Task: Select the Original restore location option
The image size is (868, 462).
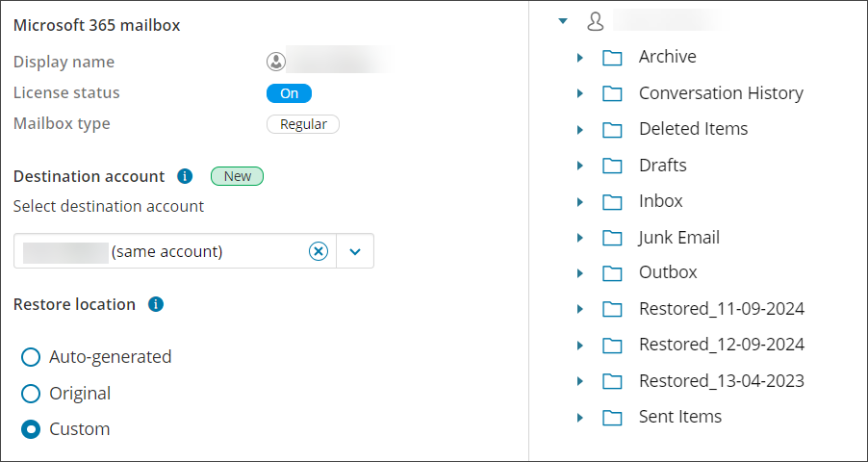Action: (31, 394)
